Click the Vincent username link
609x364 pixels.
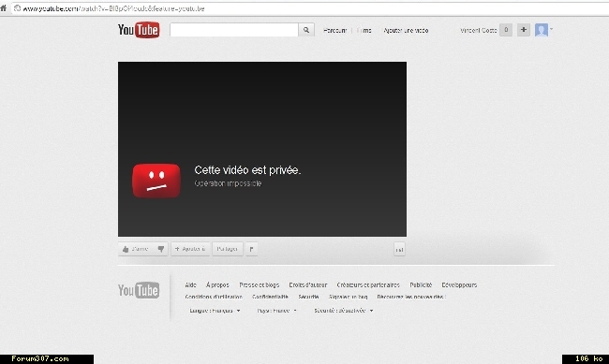[479, 30]
